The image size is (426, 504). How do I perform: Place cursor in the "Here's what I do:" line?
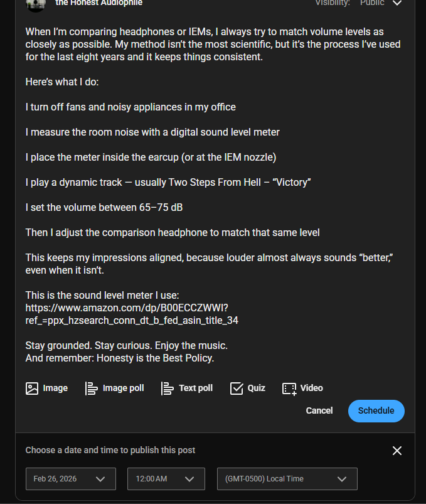tap(62, 82)
